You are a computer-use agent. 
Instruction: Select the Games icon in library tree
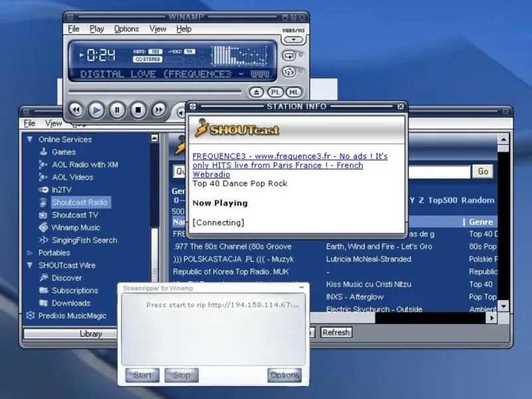[43, 152]
